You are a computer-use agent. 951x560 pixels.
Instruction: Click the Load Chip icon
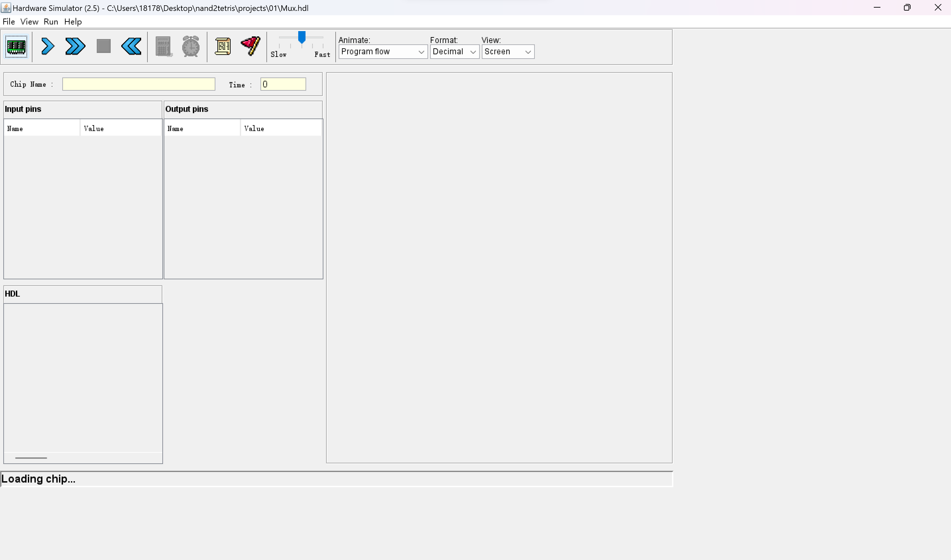click(16, 47)
